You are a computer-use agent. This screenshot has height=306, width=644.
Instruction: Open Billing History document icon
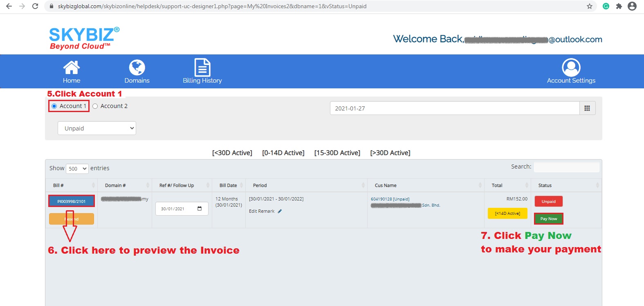click(202, 67)
